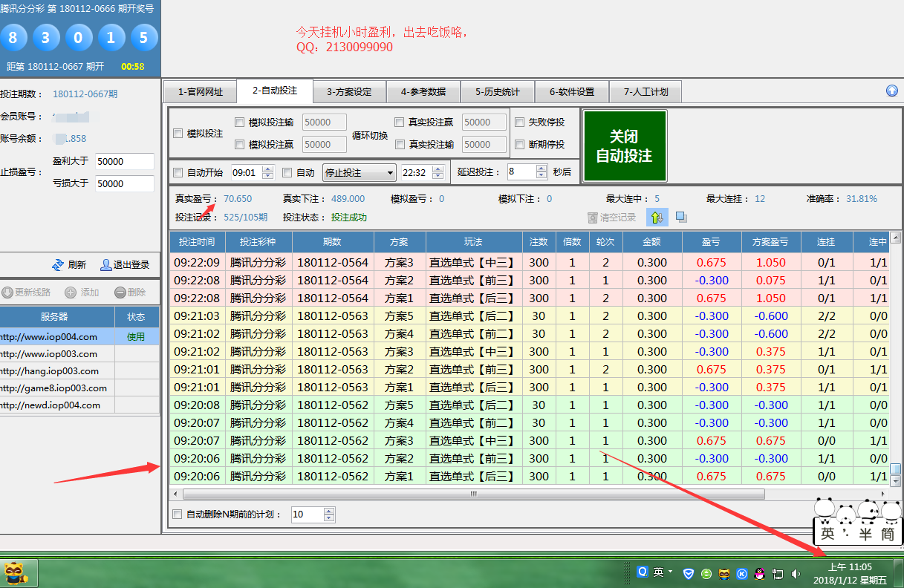The width and height of the screenshot is (904, 588).
Task: Click the sort order arrows icon
Action: (x=657, y=217)
